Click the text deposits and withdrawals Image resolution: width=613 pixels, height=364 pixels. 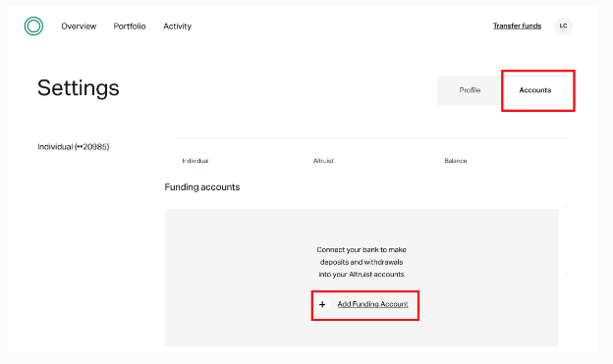click(x=362, y=262)
